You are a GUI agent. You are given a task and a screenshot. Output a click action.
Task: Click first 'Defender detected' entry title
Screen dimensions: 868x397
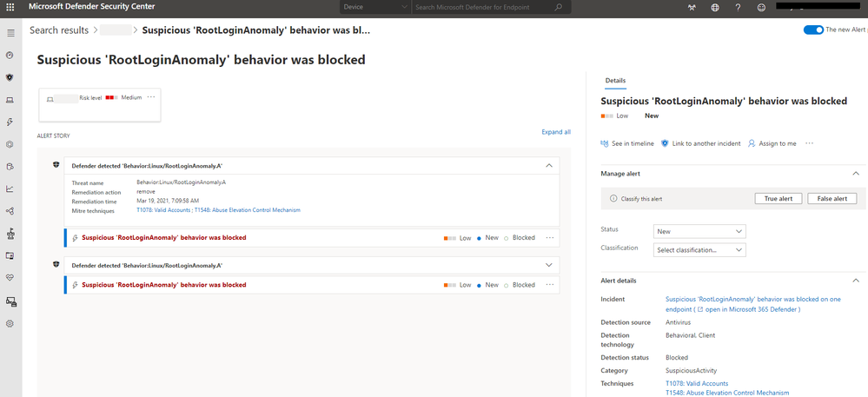[147, 166]
